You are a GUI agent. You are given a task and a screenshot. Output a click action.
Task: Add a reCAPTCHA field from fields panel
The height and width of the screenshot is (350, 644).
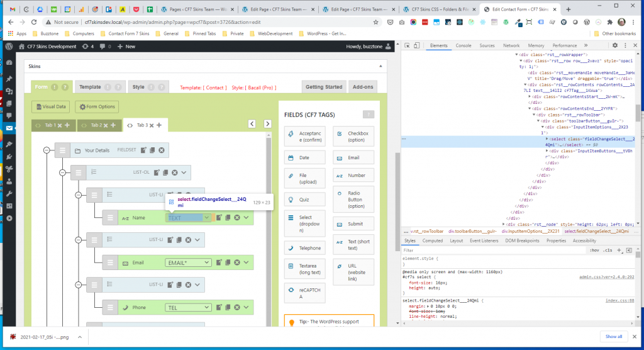click(x=304, y=293)
